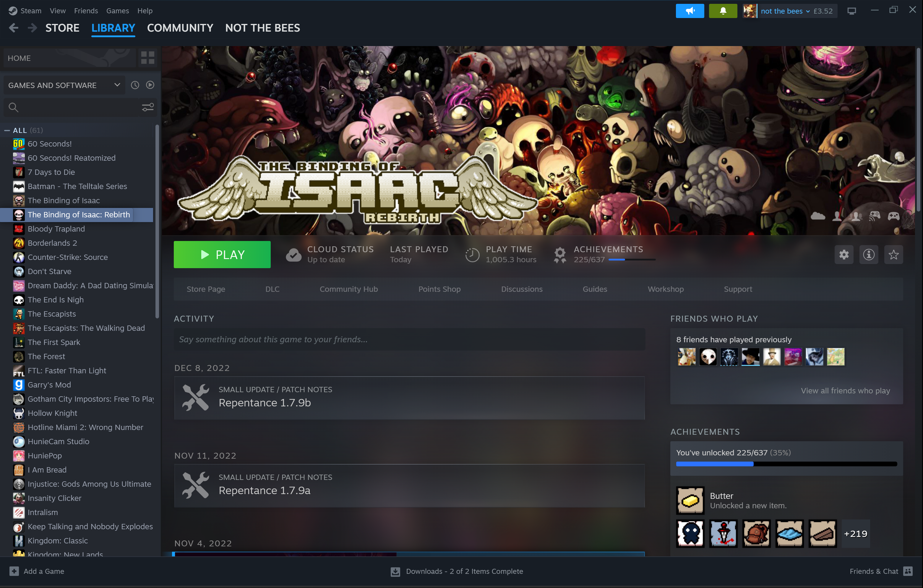
Task: Open Add a Game plus icon
Action: [x=14, y=571]
